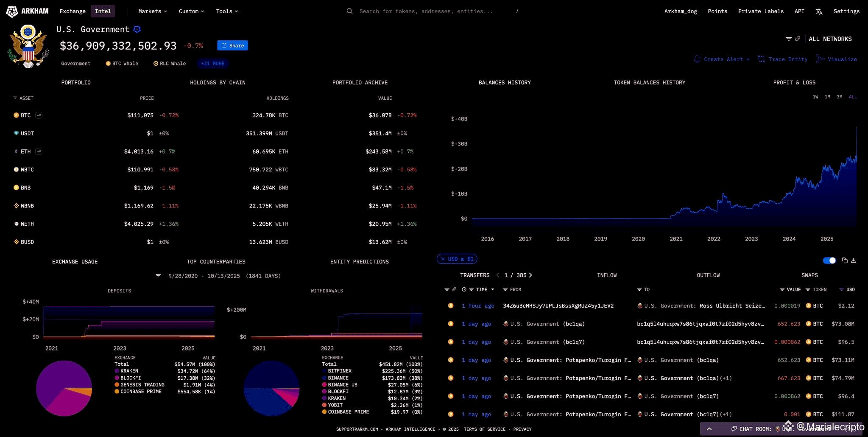Open BTC chart via external link arrow icon

tap(38, 115)
